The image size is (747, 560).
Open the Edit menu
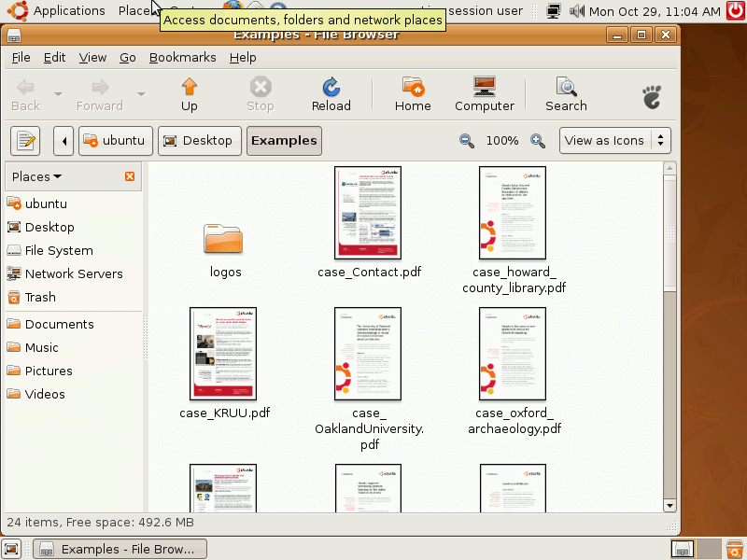pos(54,58)
